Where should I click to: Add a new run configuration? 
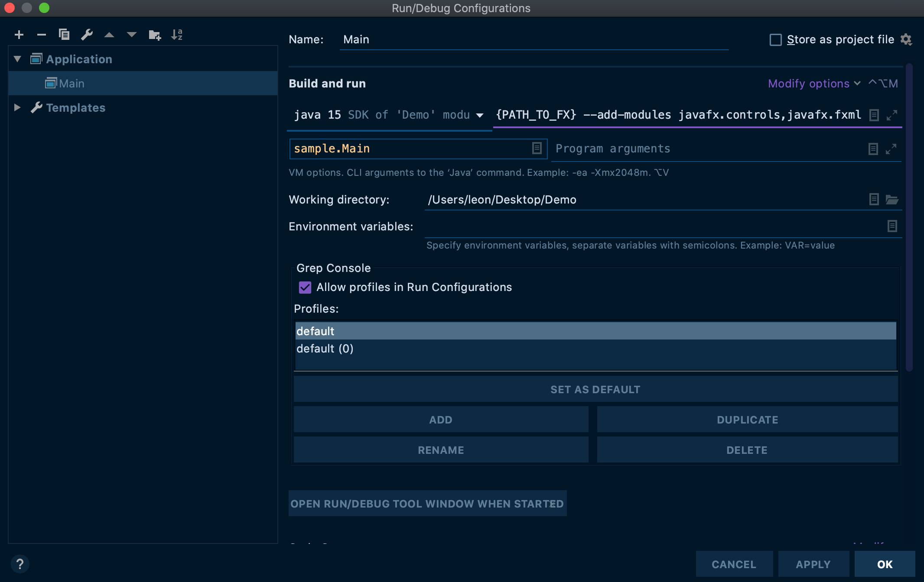(19, 35)
